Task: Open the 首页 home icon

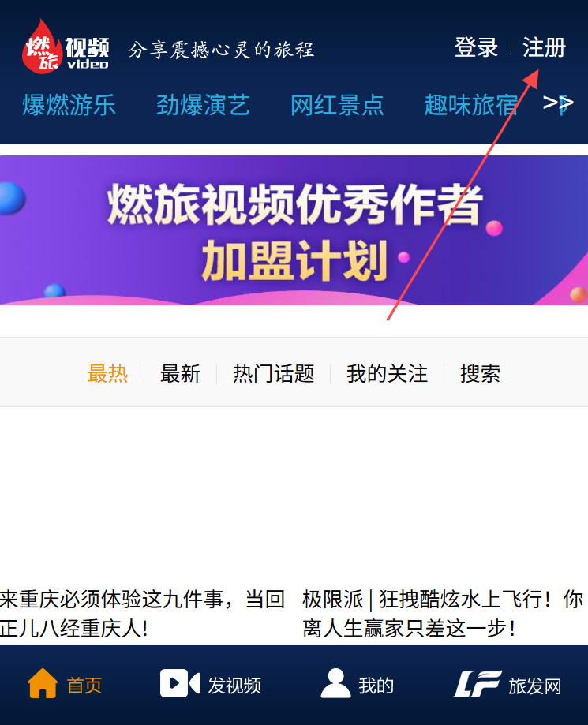Action: (43, 683)
